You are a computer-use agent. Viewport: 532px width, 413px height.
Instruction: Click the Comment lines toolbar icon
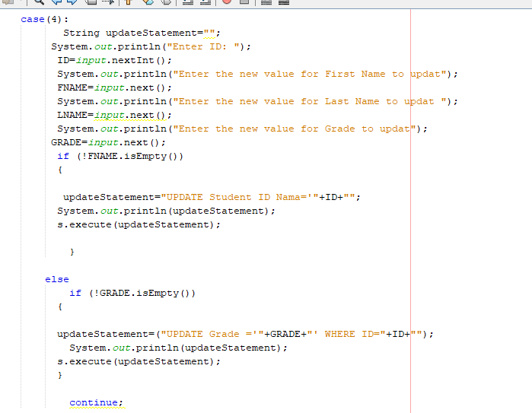tap(266, 2)
